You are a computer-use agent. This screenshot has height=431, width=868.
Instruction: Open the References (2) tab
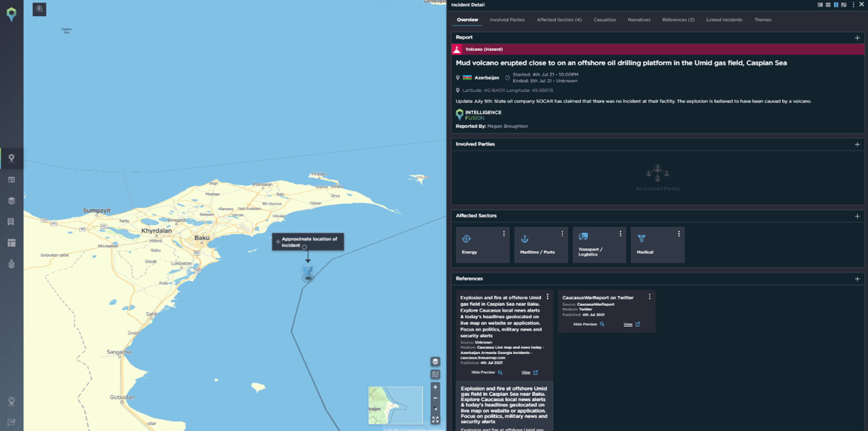[x=678, y=19]
